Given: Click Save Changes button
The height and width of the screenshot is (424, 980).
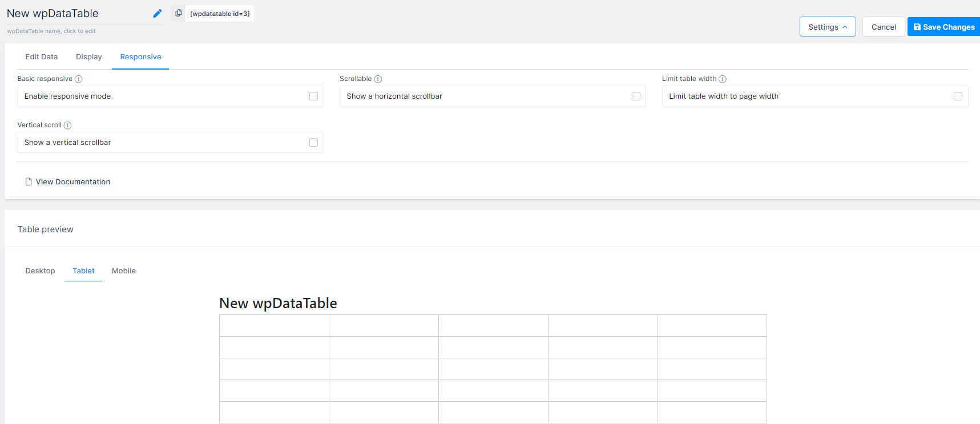Looking at the screenshot, I should coord(944,27).
